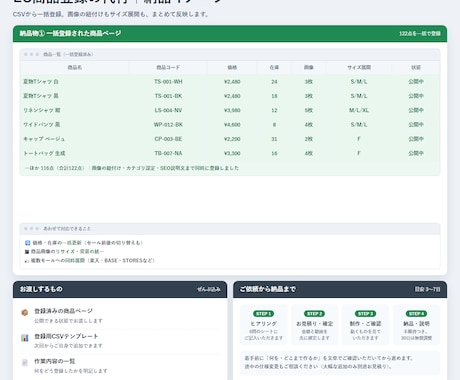460x380 pixels.
Task: Select the STEP 3 badge
Action: pyautogui.click(x=365, y=314)
